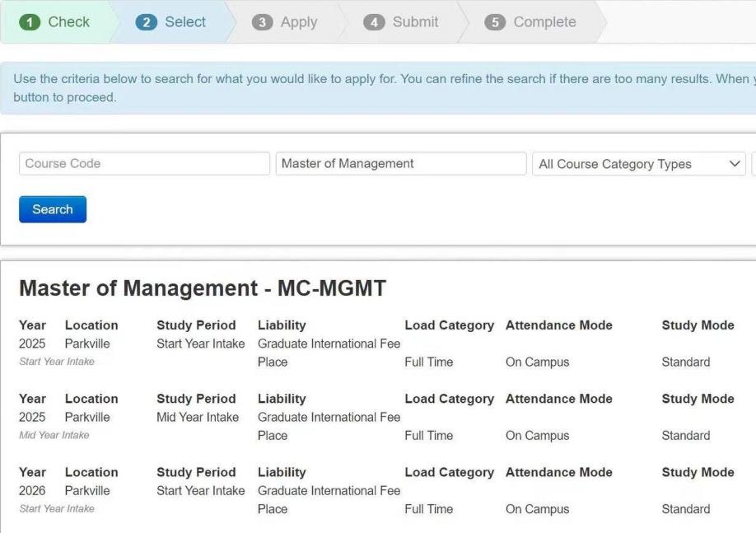Choose the 2025 Start Year Intake study period
Screen dimensions: 756x533
click(200, 344)
